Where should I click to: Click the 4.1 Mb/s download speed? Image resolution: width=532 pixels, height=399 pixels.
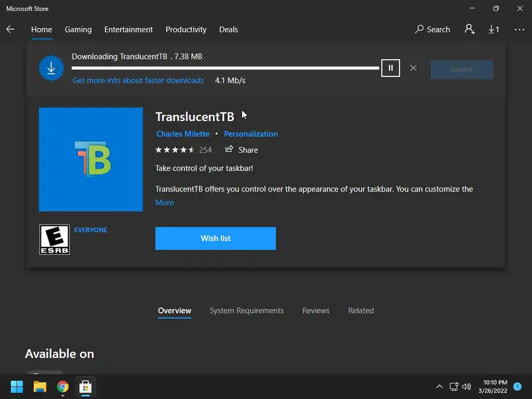click(230, 81)
